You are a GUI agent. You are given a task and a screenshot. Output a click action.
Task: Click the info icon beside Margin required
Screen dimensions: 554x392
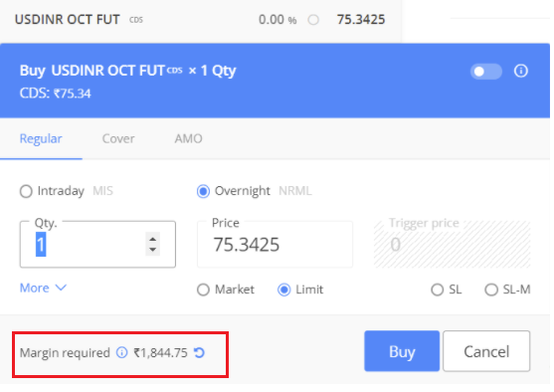point(122,352)
